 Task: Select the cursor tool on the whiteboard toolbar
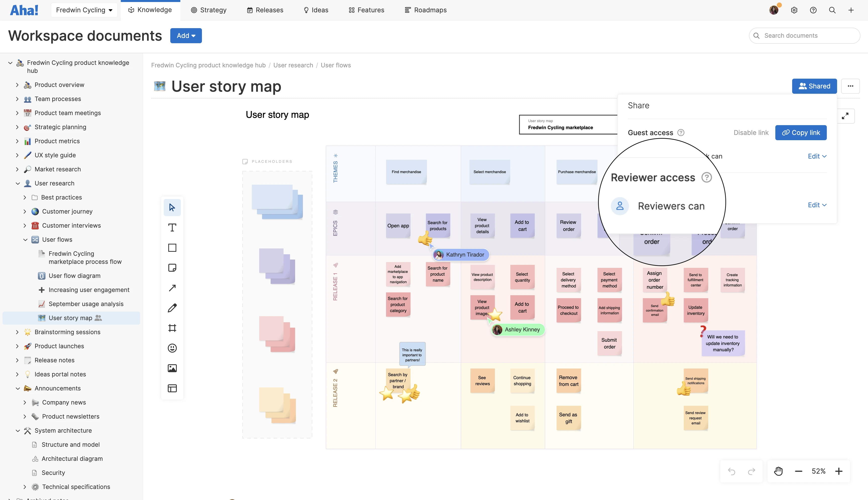tap(172, 208)
